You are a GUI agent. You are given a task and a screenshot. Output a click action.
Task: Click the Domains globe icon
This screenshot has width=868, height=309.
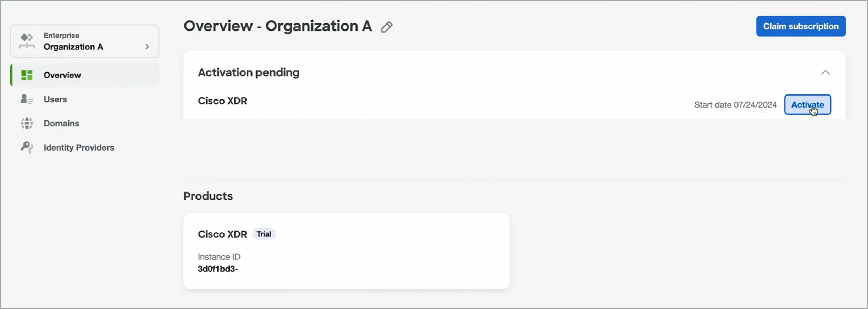tap(27, 123)
